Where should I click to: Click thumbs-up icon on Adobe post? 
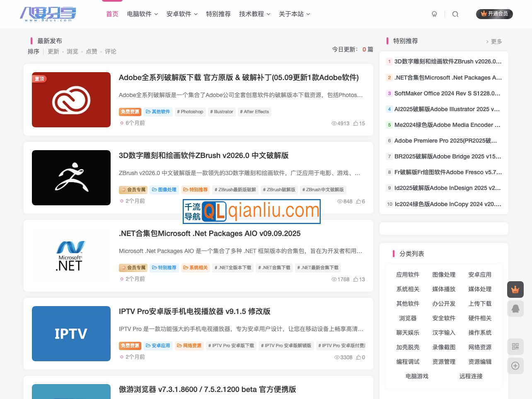pos(356,124)
